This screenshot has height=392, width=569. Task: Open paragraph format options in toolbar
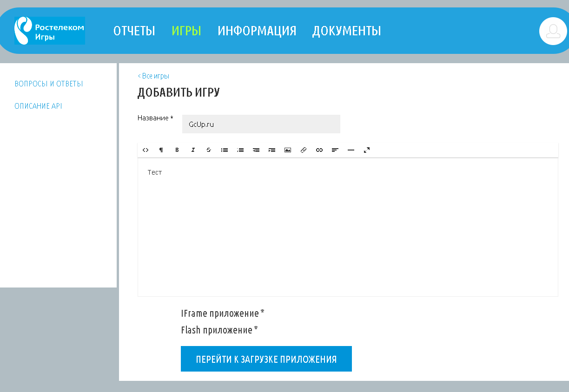[x=161, y=150]
